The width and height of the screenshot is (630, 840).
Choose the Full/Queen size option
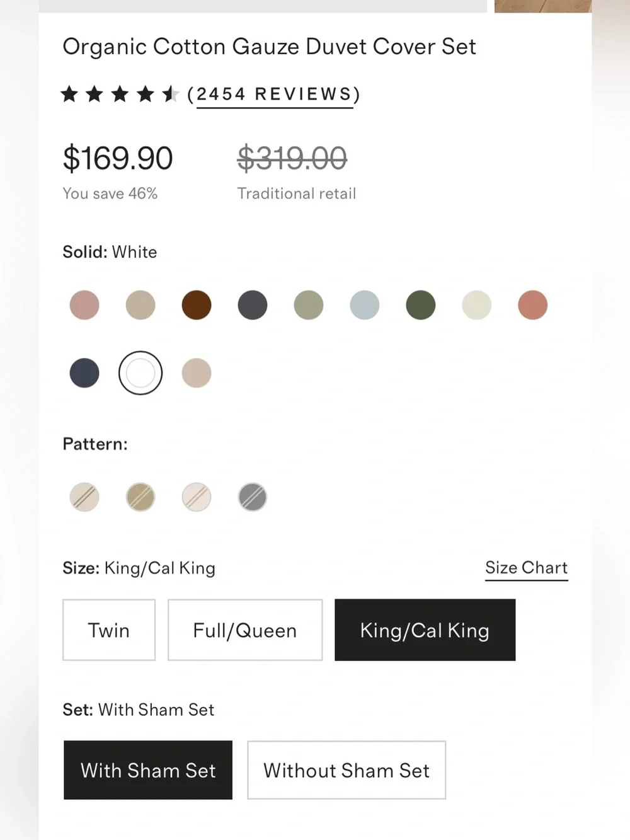click(245, 630)
